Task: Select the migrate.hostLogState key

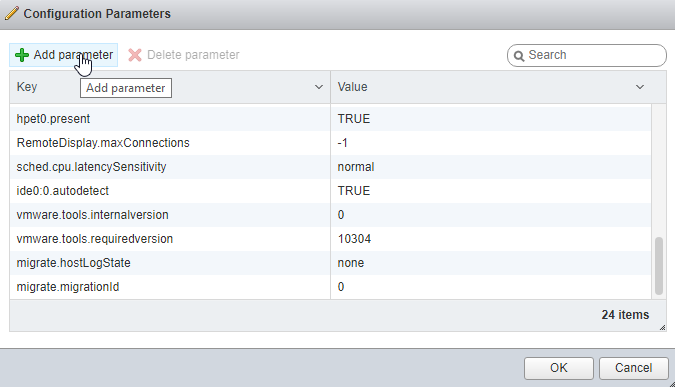Action: pos(73,263)
